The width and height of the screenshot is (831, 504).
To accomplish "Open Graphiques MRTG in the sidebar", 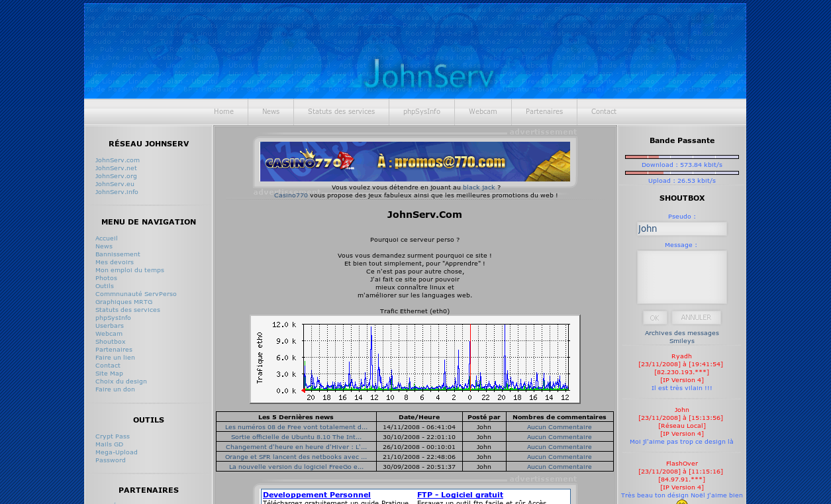I will pos(124,302).
